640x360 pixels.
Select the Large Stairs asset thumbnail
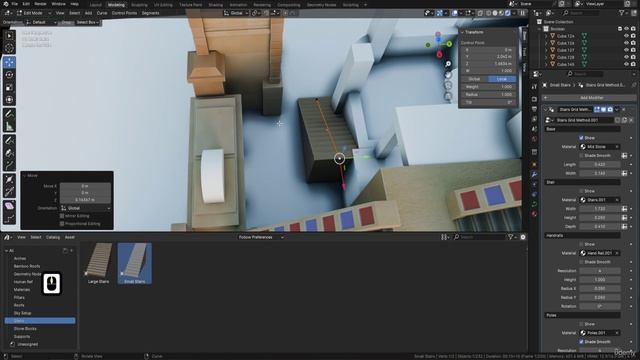(x=98, y=263)
